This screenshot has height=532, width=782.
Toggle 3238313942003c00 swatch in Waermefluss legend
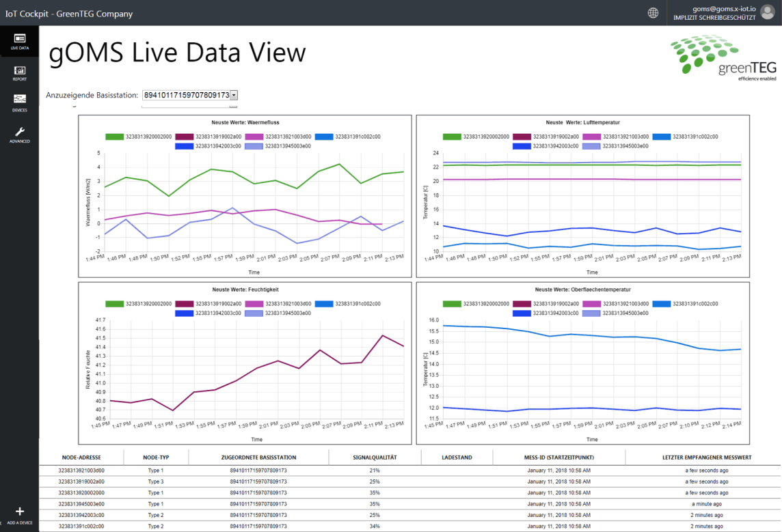pos(184,146)
